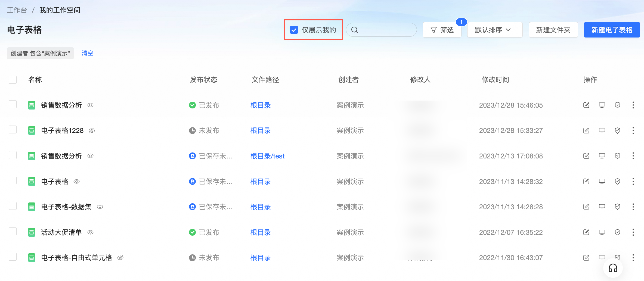Click preview monitor icon for 活动大促清单
This screenshot has height=281, width=644.
click(602, 232)
